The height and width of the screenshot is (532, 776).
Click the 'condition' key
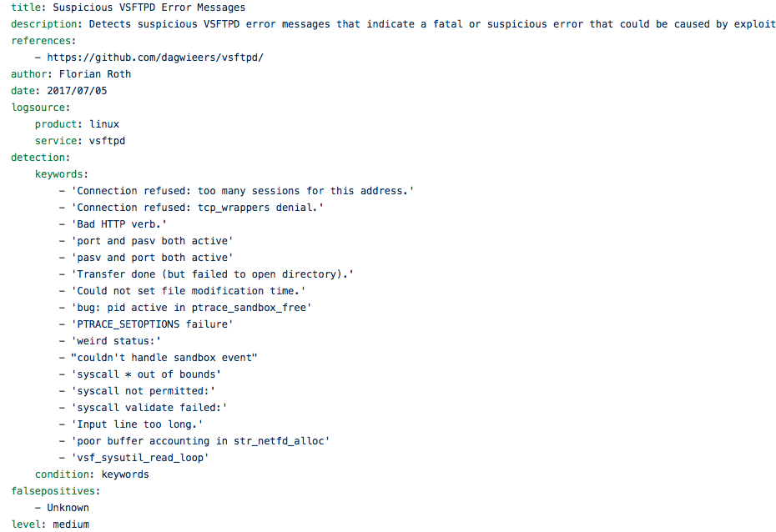(62, 474)
